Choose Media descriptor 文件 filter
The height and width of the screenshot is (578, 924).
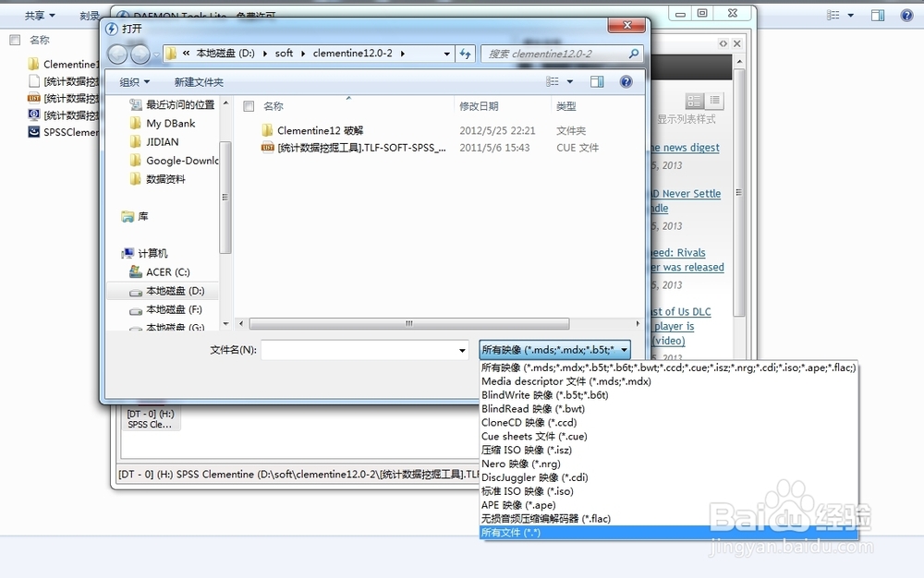click(669, 381)
